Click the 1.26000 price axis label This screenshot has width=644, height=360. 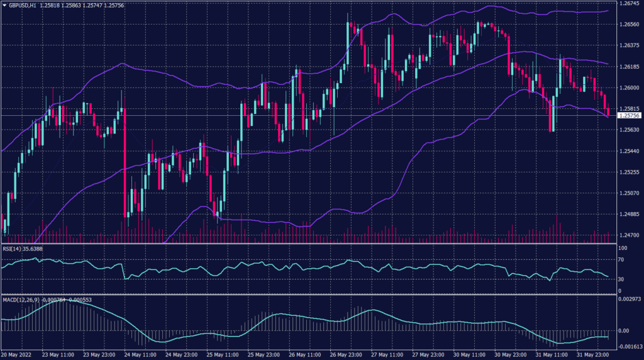click(x=629, y=88)
